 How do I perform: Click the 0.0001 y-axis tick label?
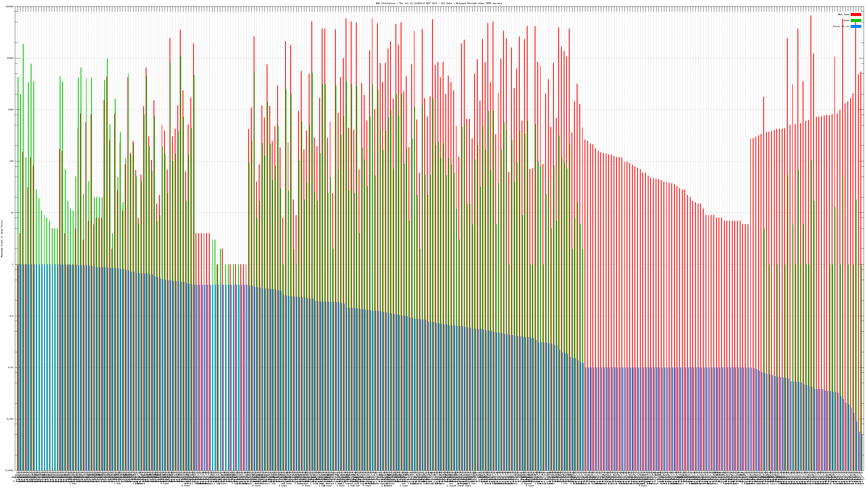click(10, 470)
